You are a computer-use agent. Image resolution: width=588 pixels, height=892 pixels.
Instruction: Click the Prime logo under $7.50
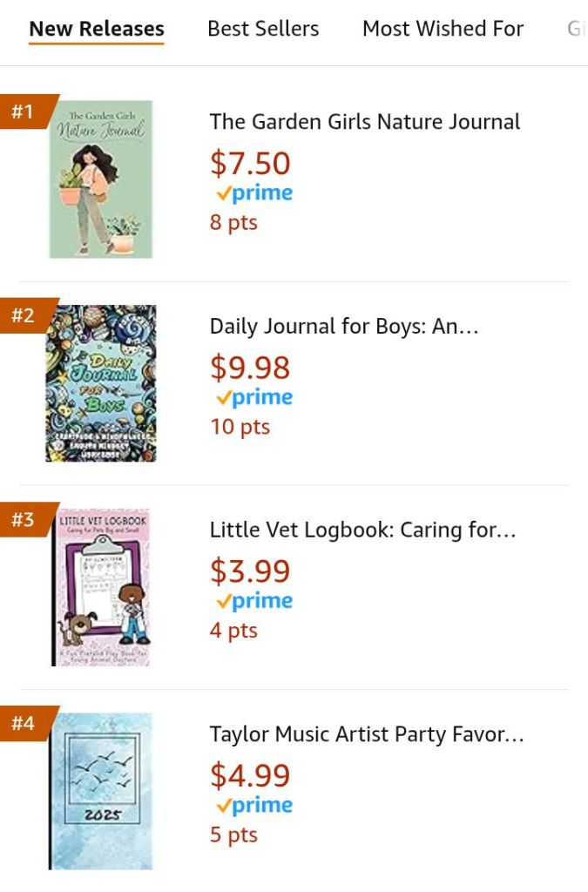pyautogui.click(x=254, y=193)
